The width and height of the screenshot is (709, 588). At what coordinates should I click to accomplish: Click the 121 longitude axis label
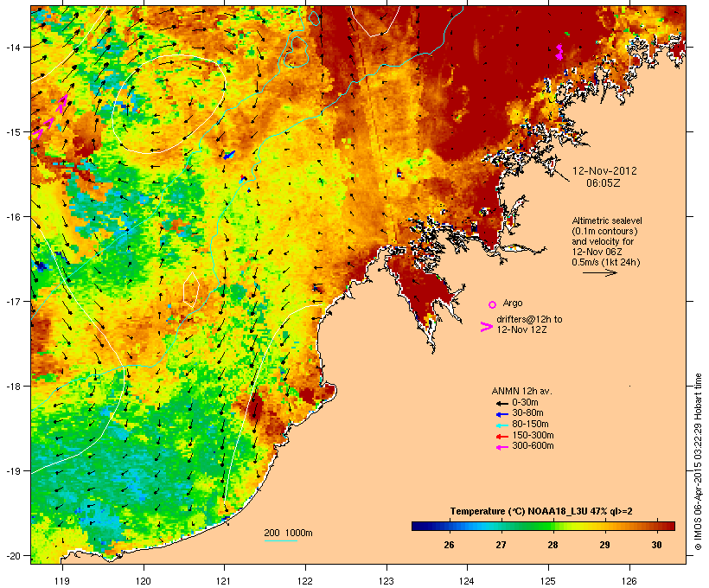point(224,581)
